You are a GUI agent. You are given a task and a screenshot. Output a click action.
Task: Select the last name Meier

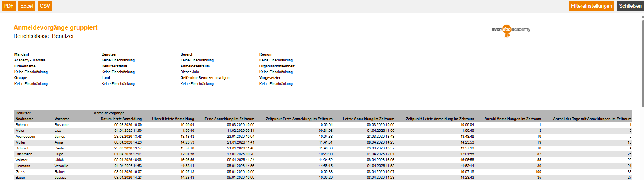coord(20,131)
